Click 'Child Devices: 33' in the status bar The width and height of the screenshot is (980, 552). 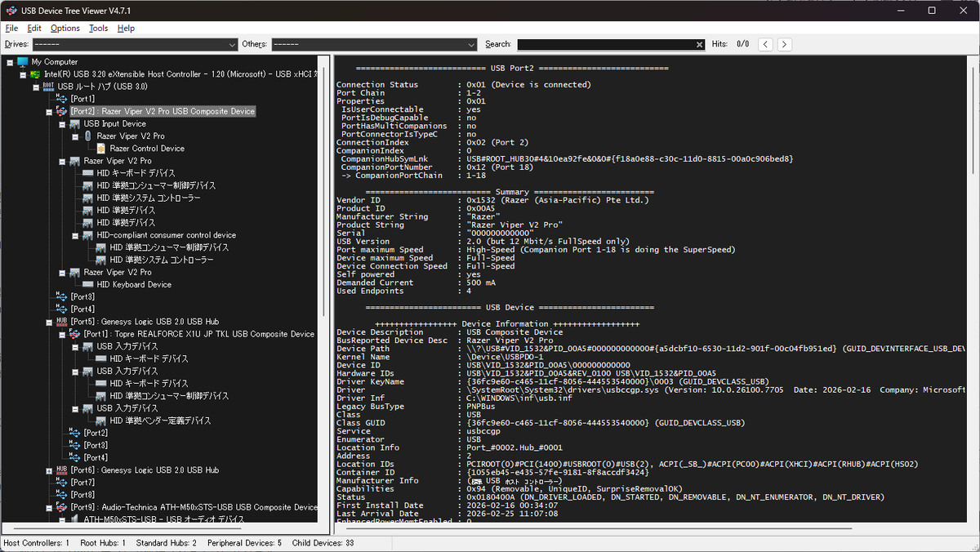[x=323, y=543]
